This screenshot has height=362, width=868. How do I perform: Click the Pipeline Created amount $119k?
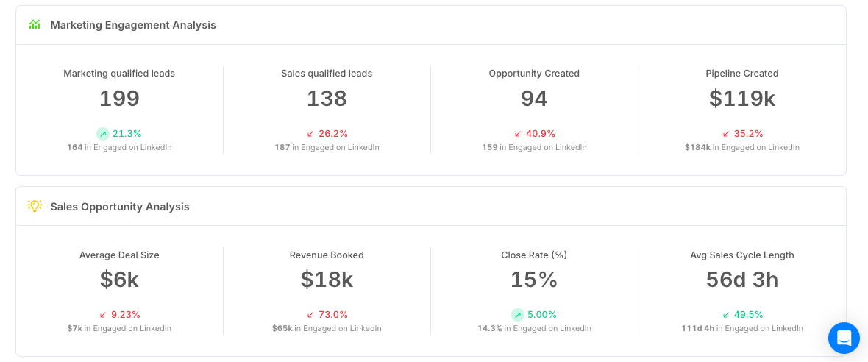click(x=741, y=99)
